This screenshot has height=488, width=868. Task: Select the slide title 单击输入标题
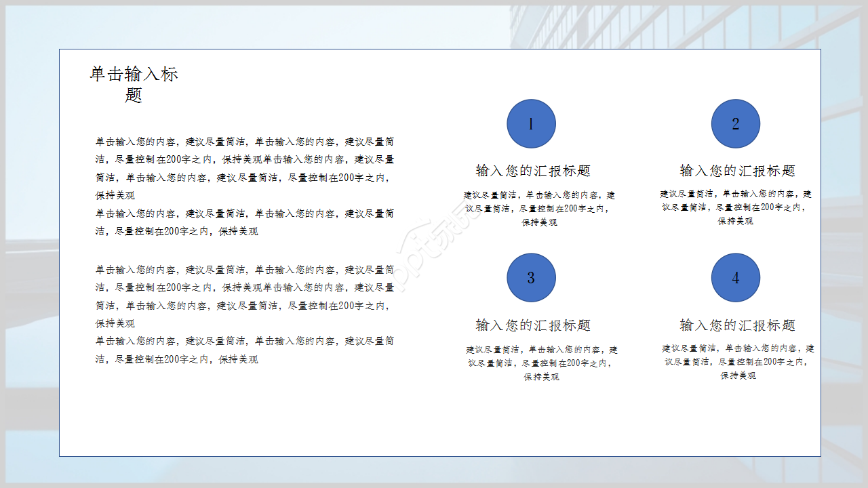click(134, 80)
